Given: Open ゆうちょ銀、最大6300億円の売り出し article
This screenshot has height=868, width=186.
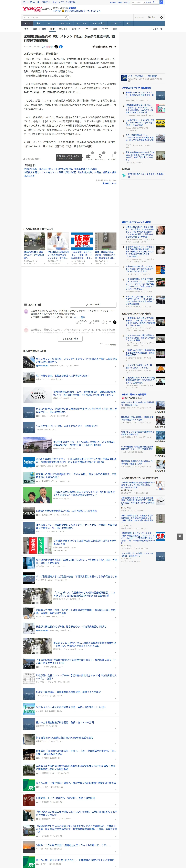Looking at the screenshot, I should pyautogui.click(x=75, y=860).
